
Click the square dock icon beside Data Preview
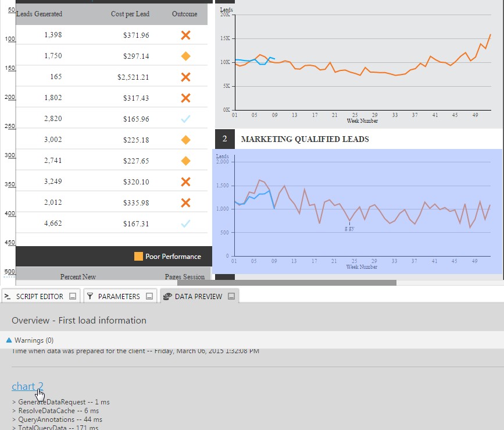pos(231,296)
